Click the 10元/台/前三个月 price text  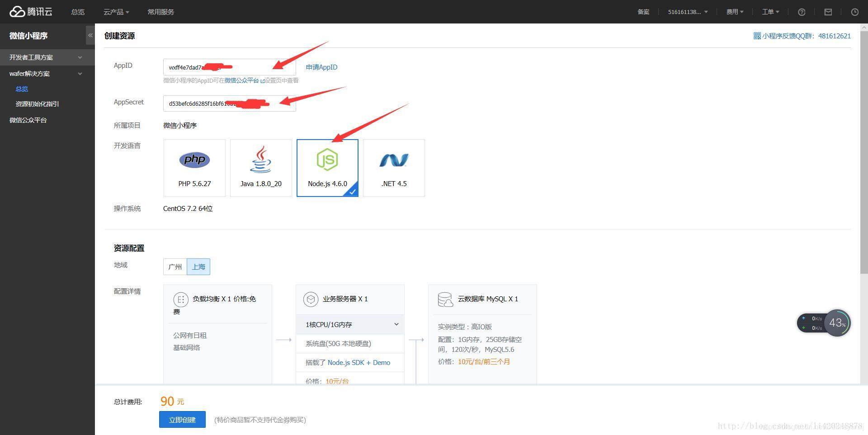(484, 362)
